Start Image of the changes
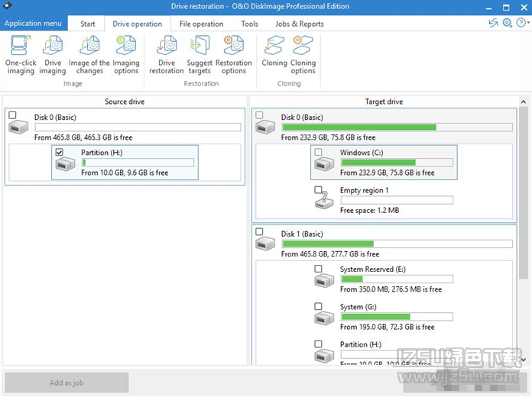 [x=89, y=54]
